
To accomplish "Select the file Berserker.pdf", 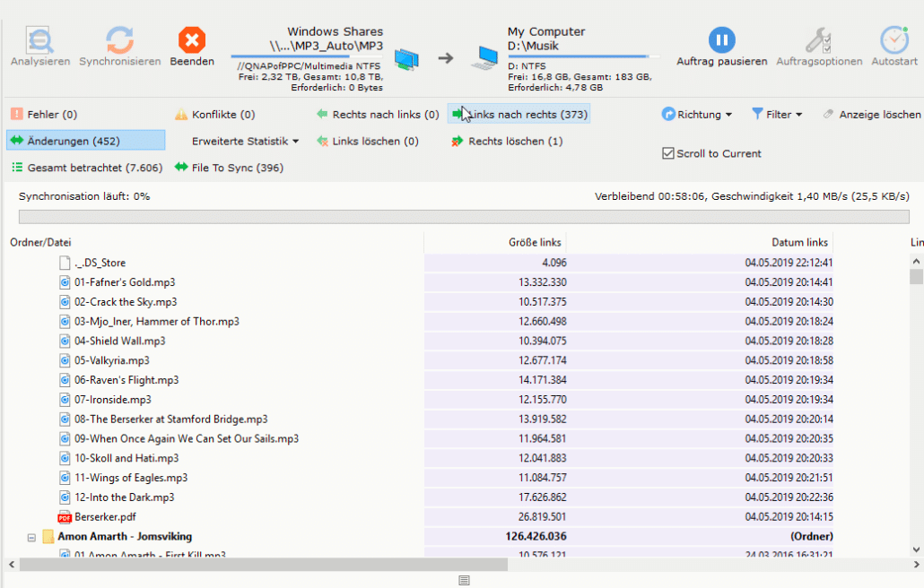I will [105, 517].
